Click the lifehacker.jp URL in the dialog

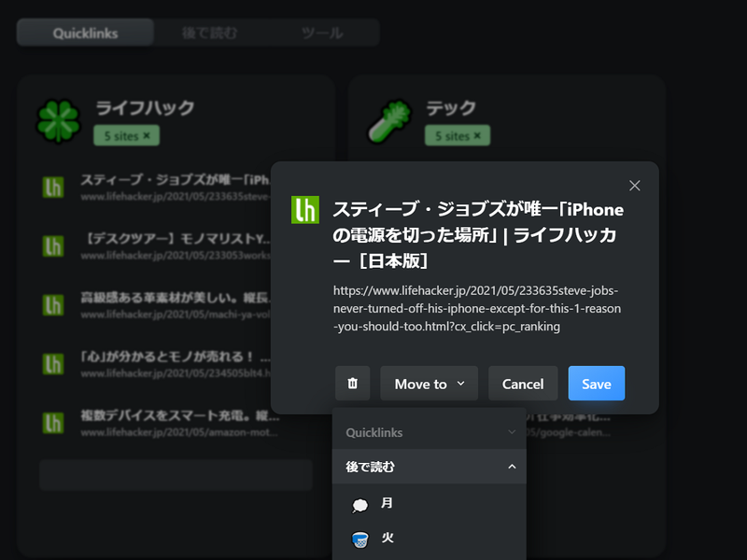pos(477,309)
